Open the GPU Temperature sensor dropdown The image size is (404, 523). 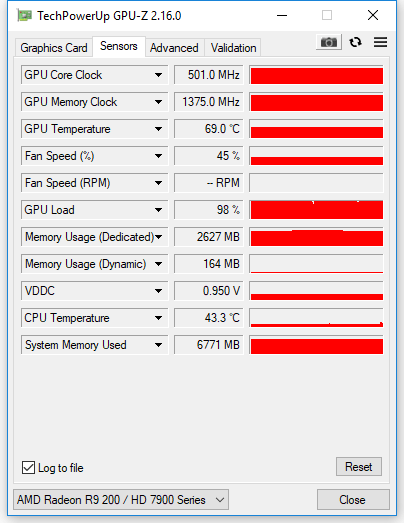pos(94,129)
